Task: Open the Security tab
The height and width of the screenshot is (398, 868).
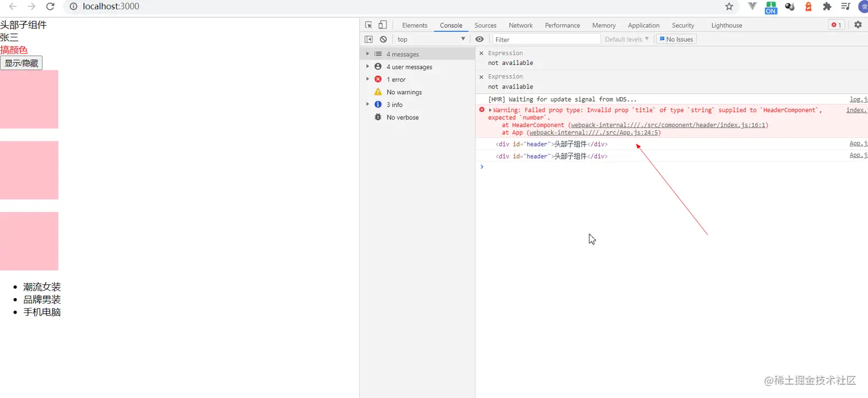Action: point(683,25)
